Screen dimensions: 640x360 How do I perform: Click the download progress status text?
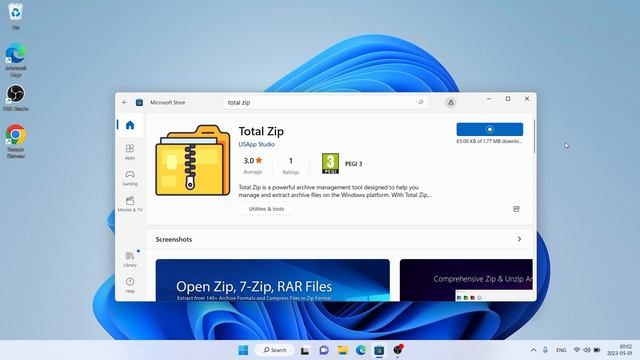pos(489,141)
